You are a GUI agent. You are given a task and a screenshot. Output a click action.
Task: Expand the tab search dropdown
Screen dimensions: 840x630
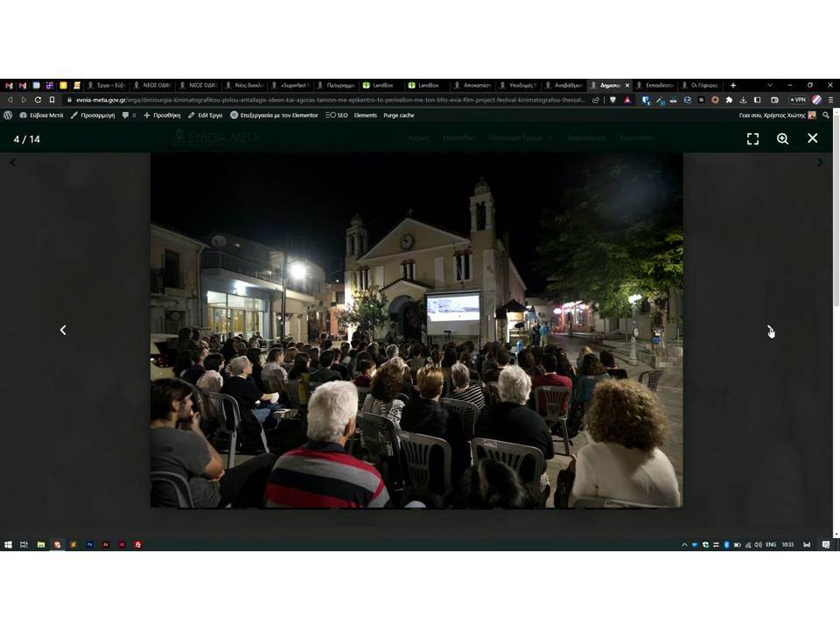click(770, 85)
